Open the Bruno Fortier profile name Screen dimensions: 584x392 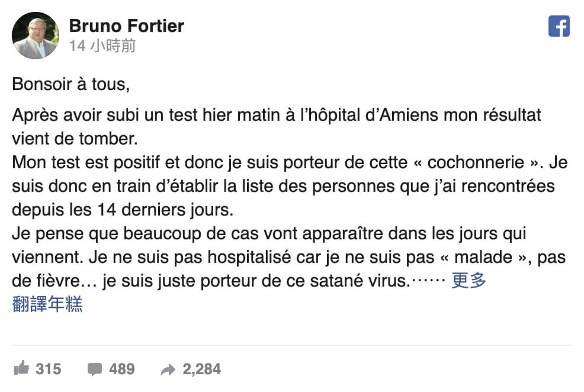[x=127, y=25]
